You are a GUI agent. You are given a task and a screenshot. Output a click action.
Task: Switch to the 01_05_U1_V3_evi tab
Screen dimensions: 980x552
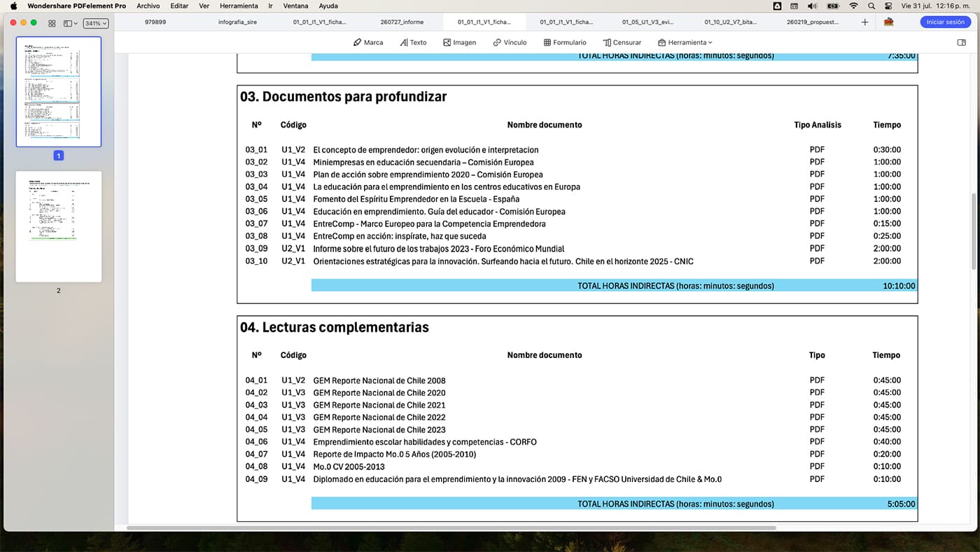pos(649,22)
